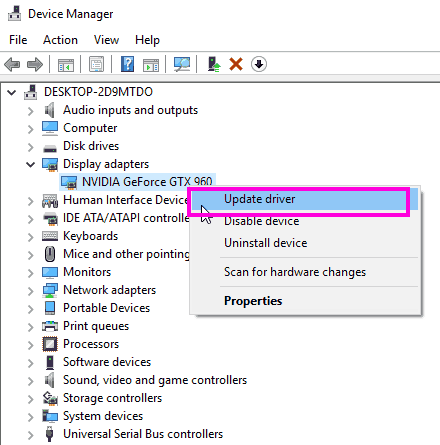The height and width of the screenshot is (445, 440).
Task: Click the Back arrow toolbar icon
Action: click(12, 64)
